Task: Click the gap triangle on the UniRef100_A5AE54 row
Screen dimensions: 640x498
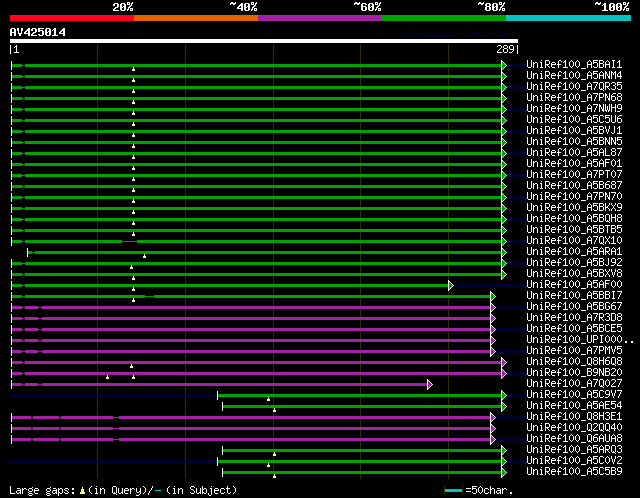Action: [274, 409]
